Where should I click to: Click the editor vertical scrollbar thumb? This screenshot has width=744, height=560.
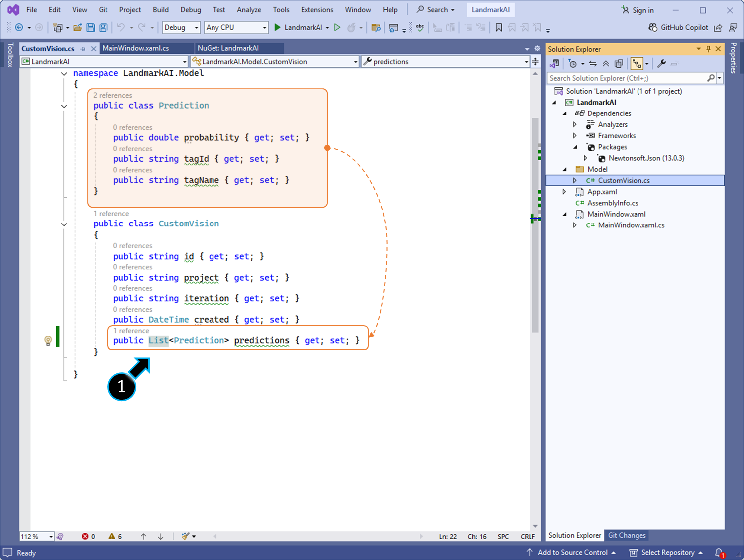click(x=535, y=225)
